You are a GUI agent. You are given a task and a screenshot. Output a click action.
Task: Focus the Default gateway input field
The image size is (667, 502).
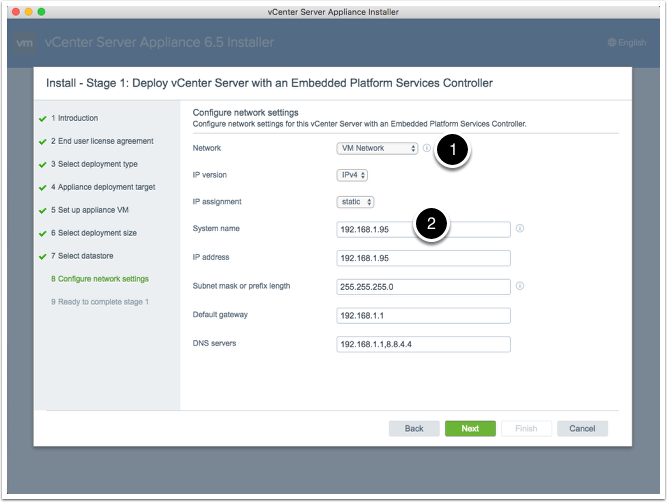[424, 316]
